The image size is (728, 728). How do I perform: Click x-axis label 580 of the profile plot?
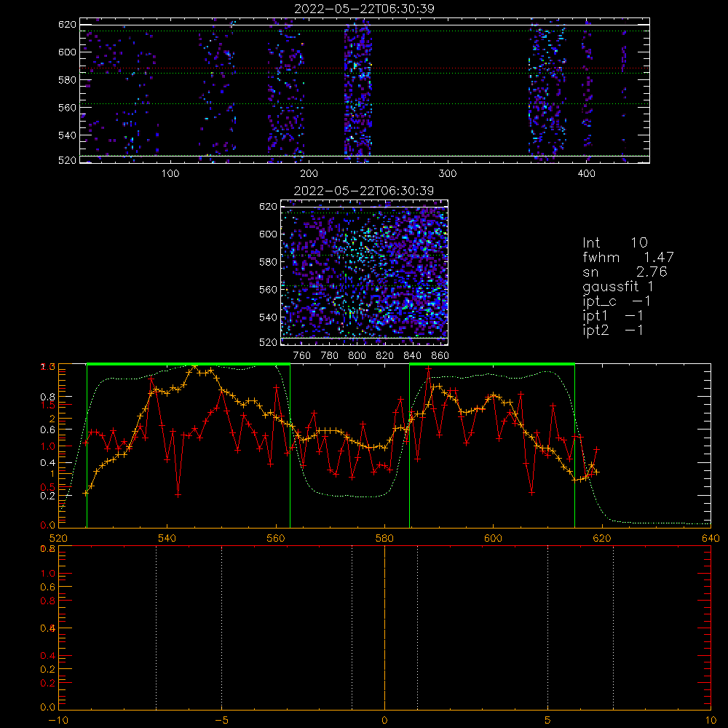coord(384,539)
